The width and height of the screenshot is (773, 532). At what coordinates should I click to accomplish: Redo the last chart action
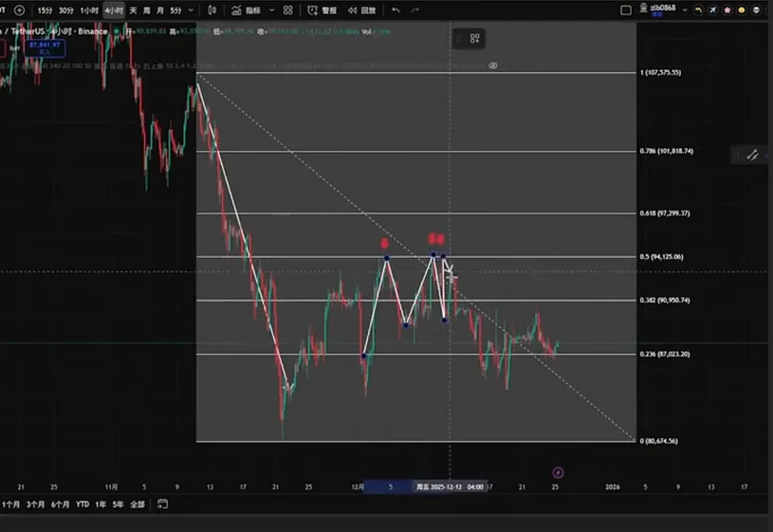[415, 9]
